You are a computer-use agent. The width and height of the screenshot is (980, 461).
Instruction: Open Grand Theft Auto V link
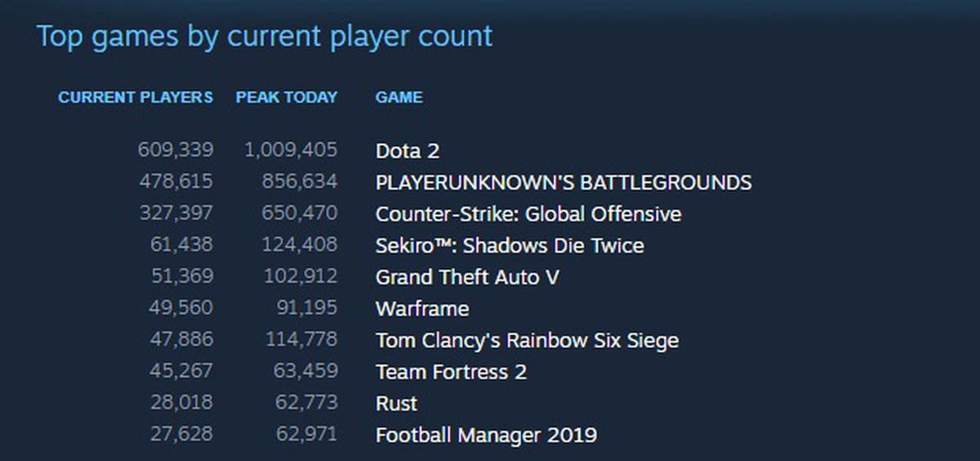pos(467,277)
